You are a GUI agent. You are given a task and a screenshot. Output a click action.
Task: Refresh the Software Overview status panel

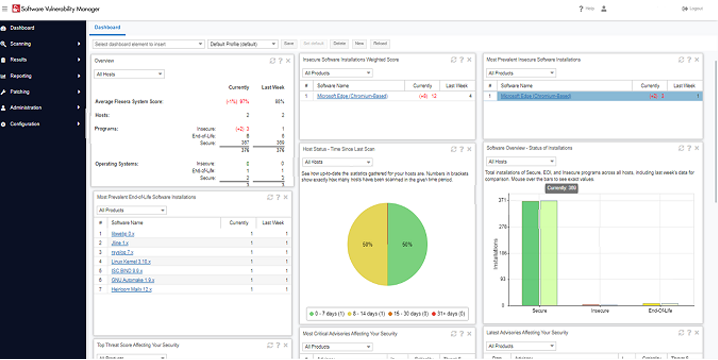tap(681, 148)
